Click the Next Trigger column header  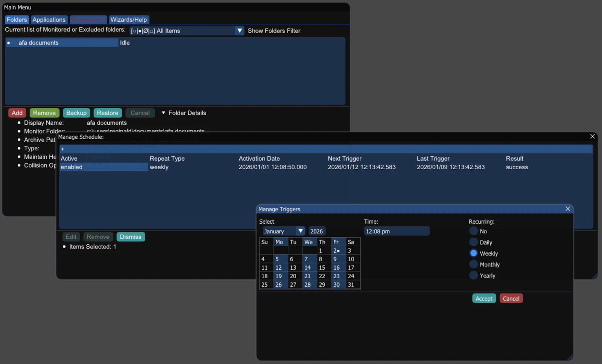345,159
